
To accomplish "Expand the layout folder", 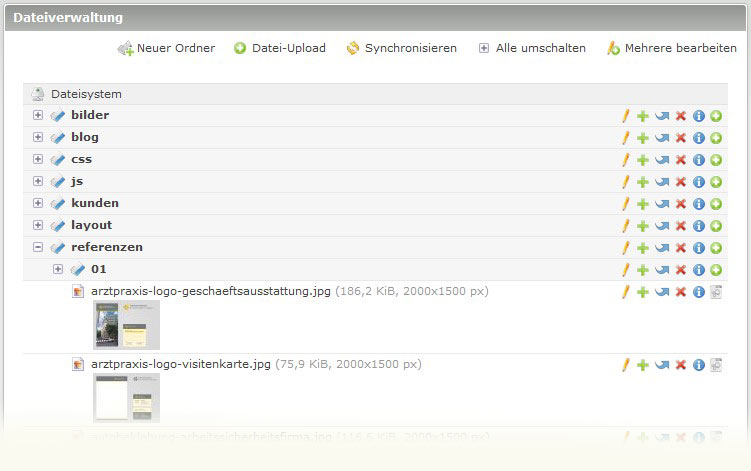I will 38,225.
